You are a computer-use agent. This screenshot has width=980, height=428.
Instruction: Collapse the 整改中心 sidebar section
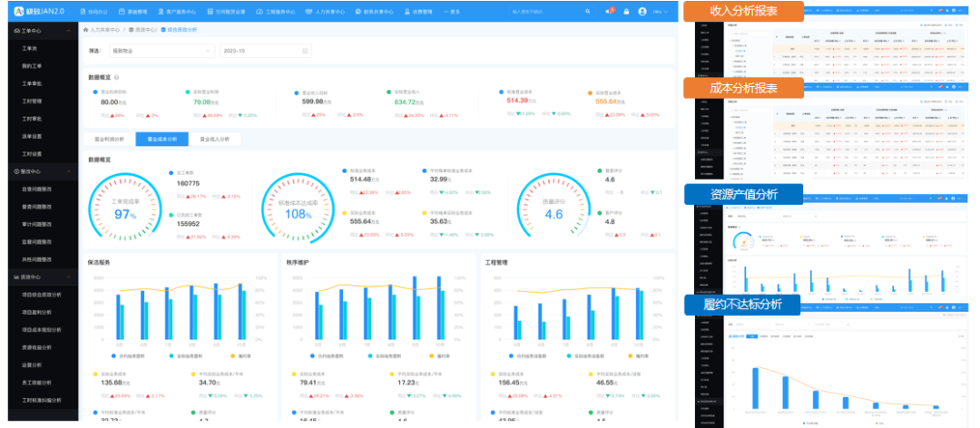69,170
